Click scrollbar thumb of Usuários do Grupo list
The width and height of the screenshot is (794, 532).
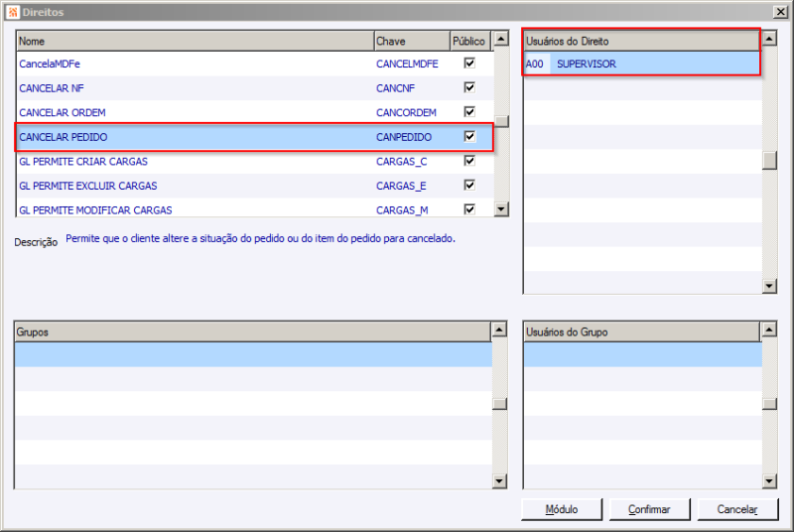770,403
